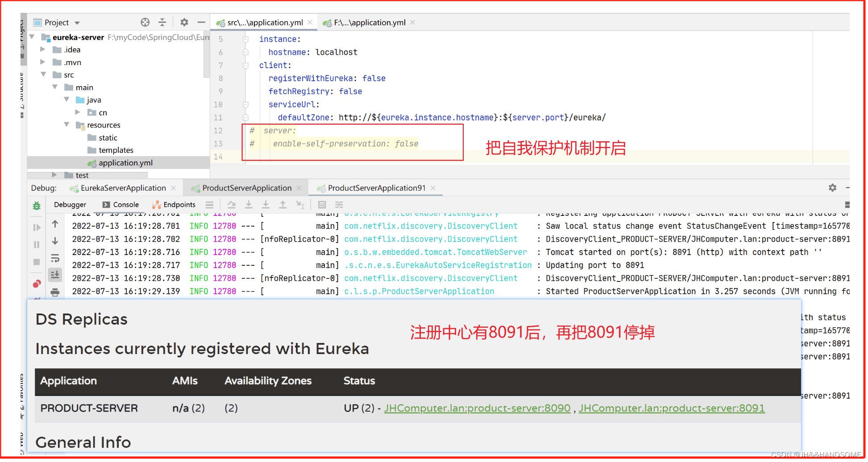Click hostname value localhost in editor

tap(336, 52)
